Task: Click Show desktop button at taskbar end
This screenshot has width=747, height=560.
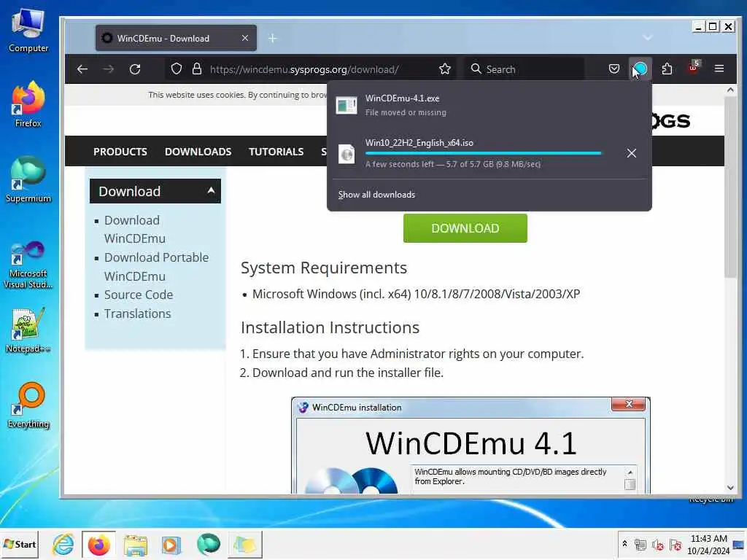Action: point(739,544)
